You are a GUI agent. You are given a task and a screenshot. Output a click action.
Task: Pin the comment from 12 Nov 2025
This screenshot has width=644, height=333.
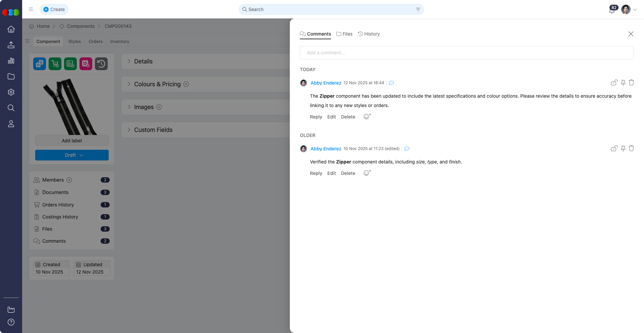pos(623,83)
